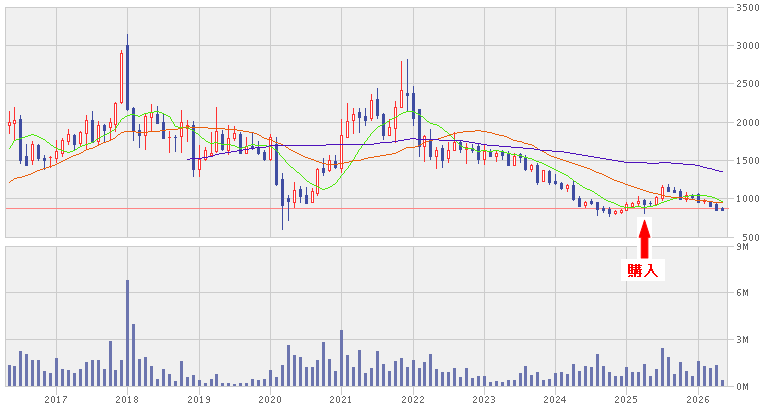The height and width of the screenshot is (407, 763).
Task: Click the 0M volume axis label
Action: (743, 387)
